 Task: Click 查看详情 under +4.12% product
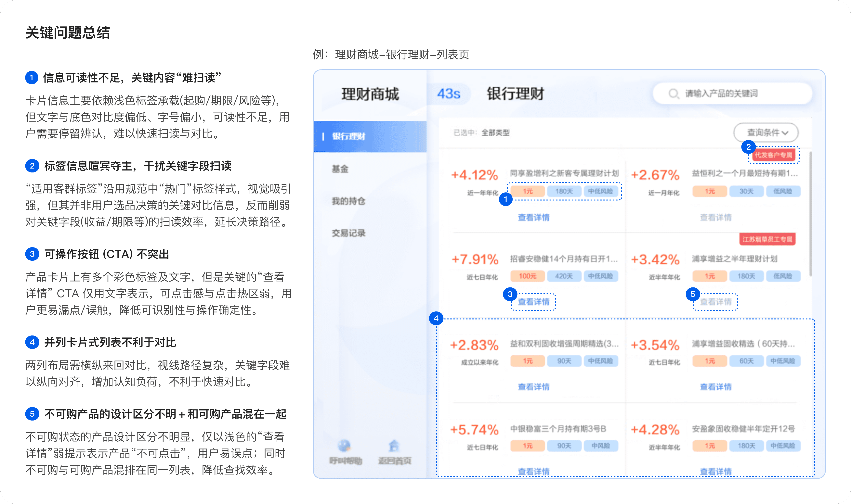533,217
